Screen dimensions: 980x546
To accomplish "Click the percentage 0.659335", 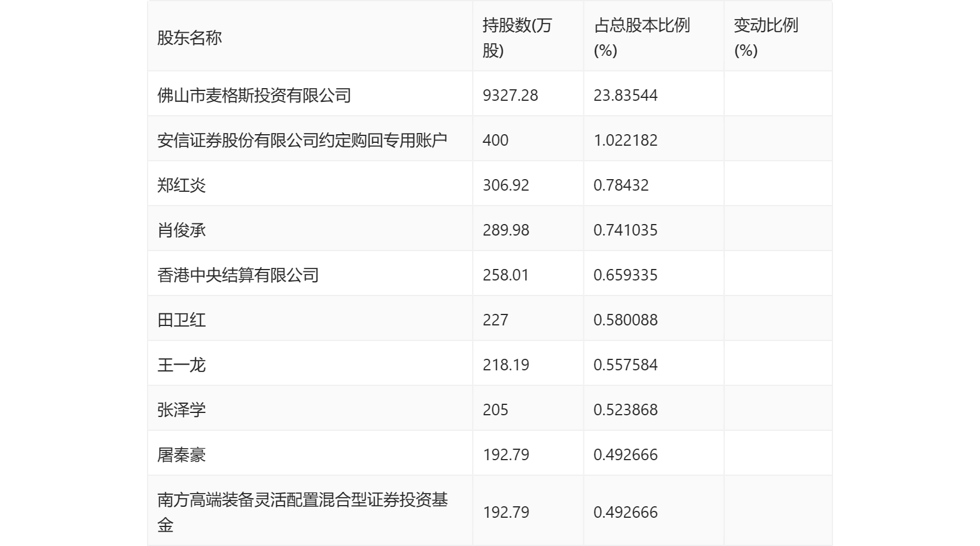I will (x=625, y=275).
